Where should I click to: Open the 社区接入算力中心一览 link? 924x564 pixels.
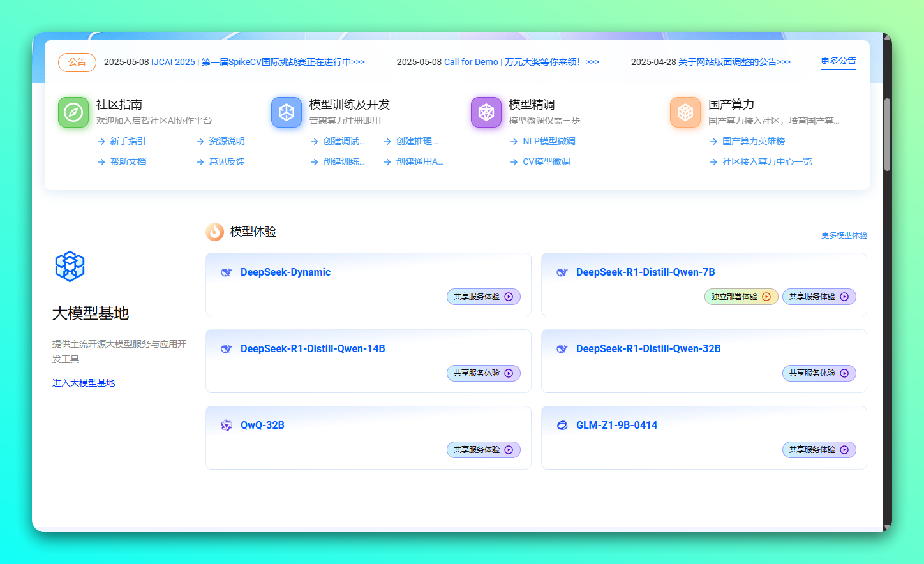pyautogui.click(x=767, y=162)
